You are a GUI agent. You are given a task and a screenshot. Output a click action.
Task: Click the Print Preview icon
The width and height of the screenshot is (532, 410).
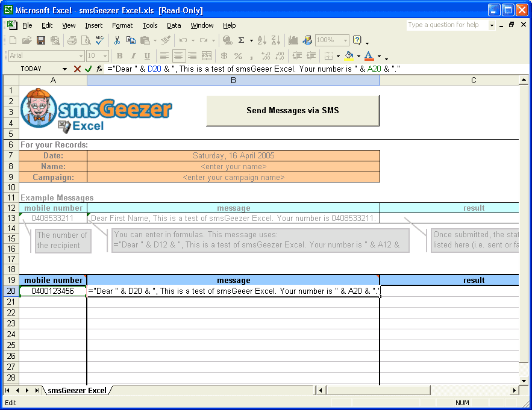tap(86, 40)
